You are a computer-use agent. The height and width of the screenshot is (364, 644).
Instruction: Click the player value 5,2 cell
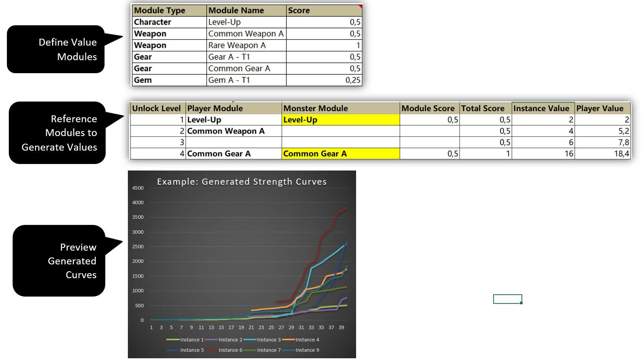click(603, 131)
